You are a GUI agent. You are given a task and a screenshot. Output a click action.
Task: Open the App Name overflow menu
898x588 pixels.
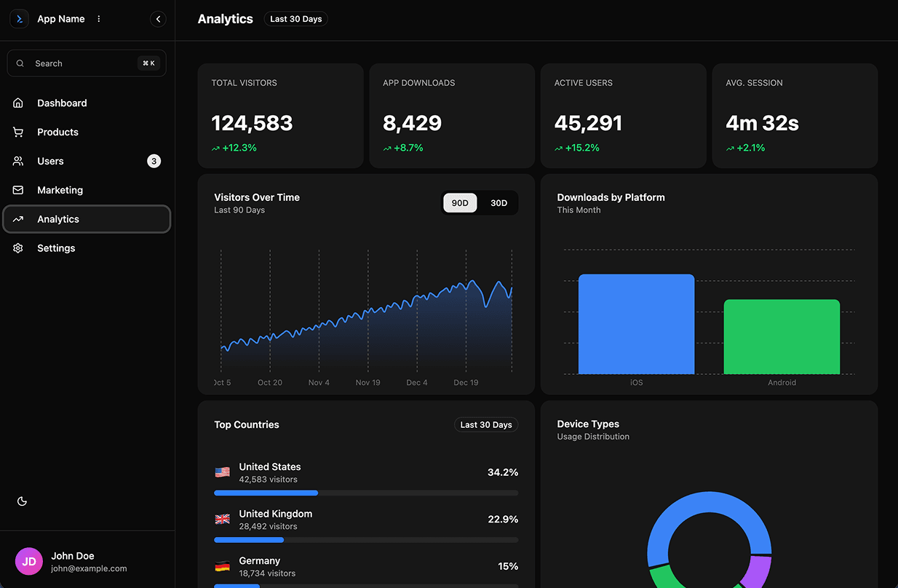tap(98, 18)
